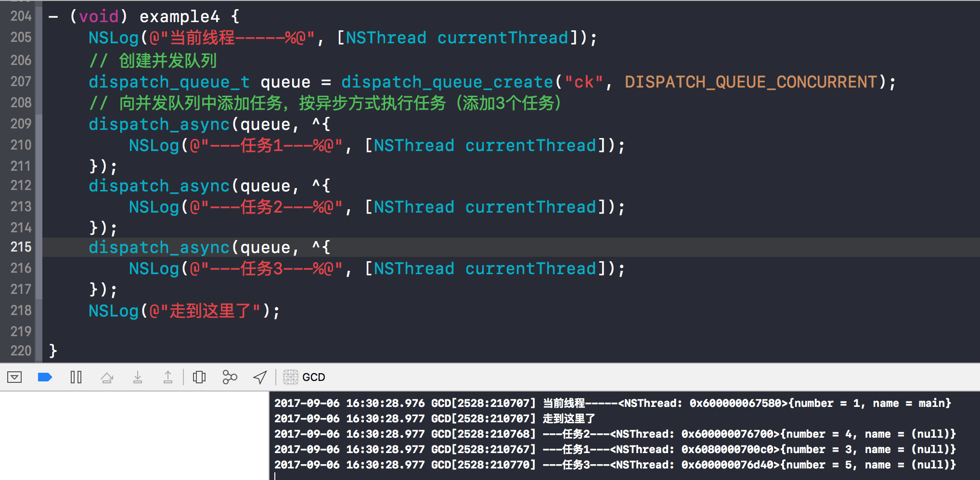This screenshot has width=980, height=480.
Task: Click the comment on line 208
Action: click(x=325, y=103)
